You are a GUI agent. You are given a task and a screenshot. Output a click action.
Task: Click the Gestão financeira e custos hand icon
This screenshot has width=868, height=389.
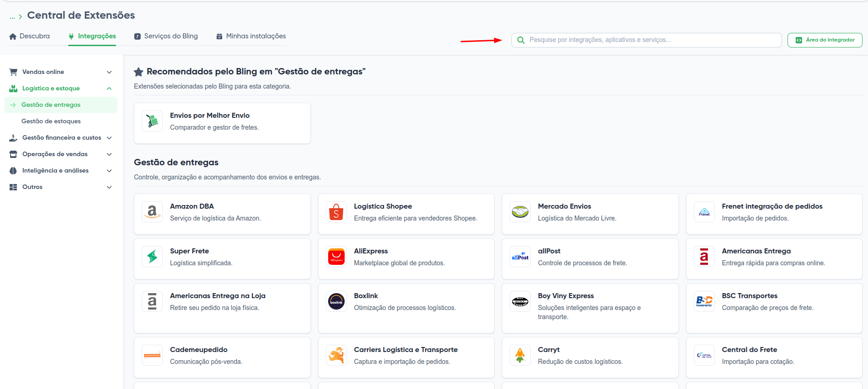click(13, 137)
